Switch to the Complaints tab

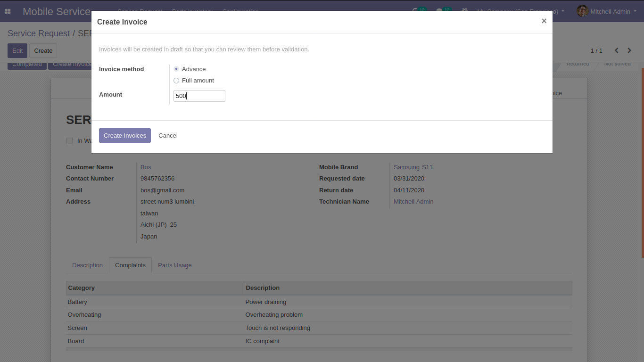click(130, 265)
